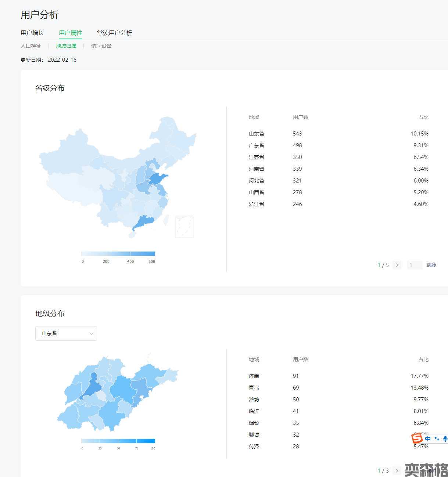Viewport: 448px width, 477px height.
Task: Click 跳转 in province pagination
Action: click(431, 265)
